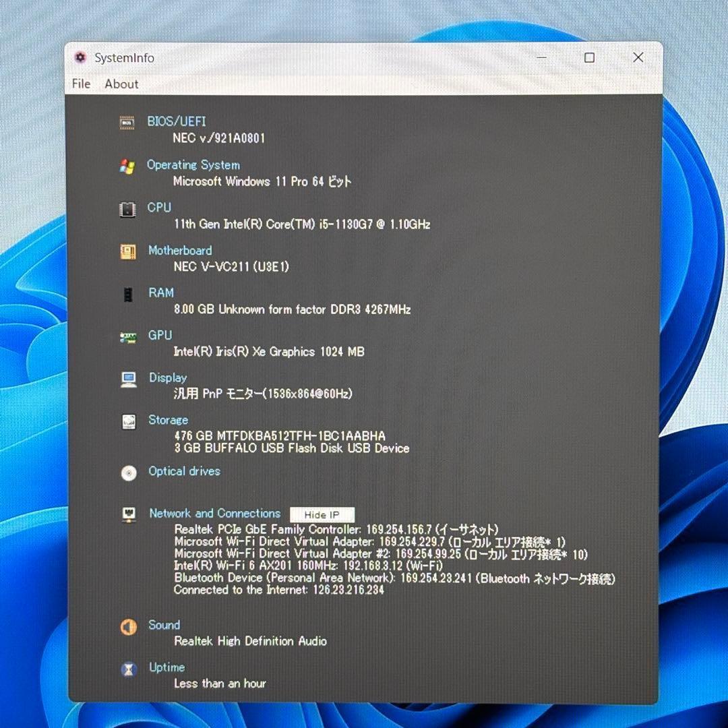Click the CPU section heading
The image size is (728, 728).
(159, 208)
